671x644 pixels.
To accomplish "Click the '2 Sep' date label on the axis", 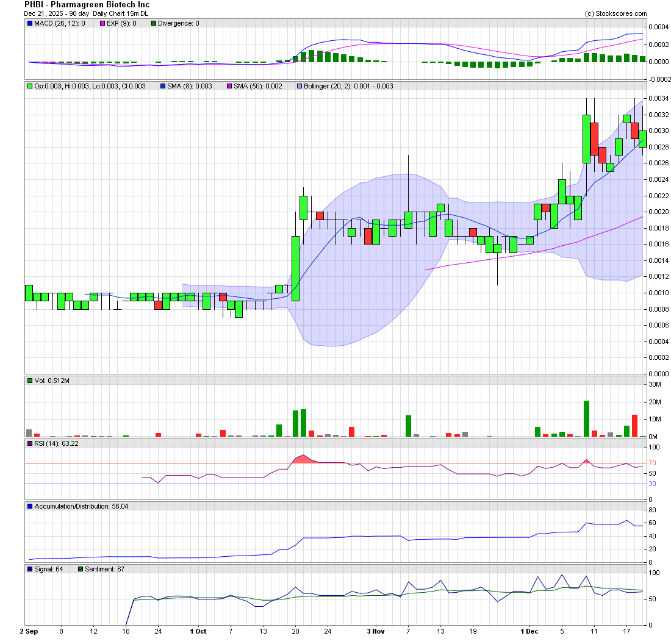I will pos(29,631).
